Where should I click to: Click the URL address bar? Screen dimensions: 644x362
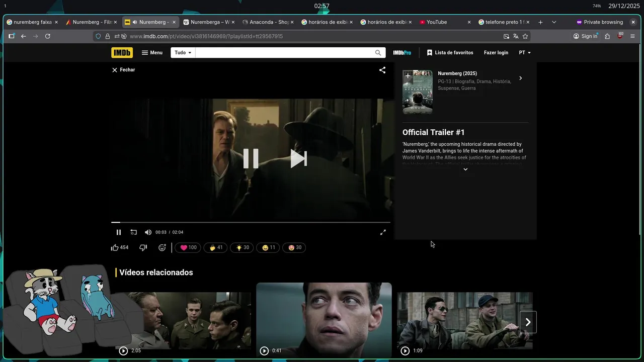point(312,36)
